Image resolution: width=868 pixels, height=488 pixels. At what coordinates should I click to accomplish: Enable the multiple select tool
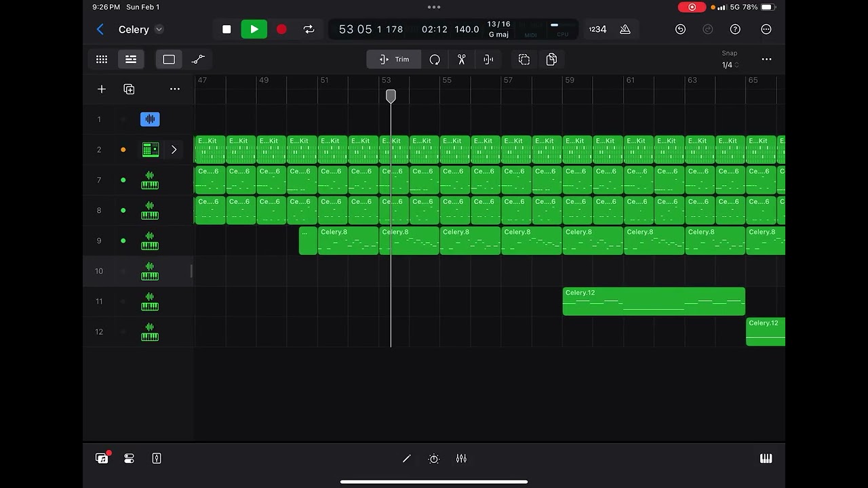(524, 60)
